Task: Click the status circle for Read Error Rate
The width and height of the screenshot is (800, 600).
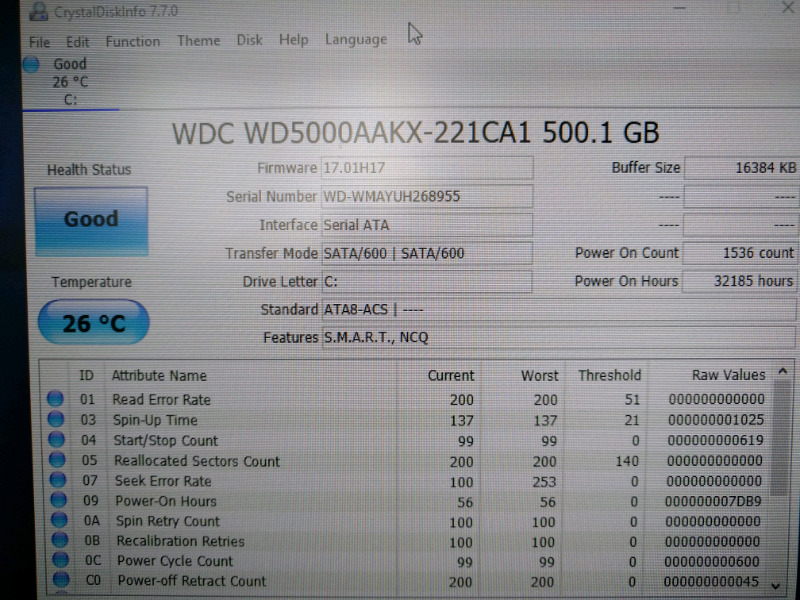Action: 55,399
